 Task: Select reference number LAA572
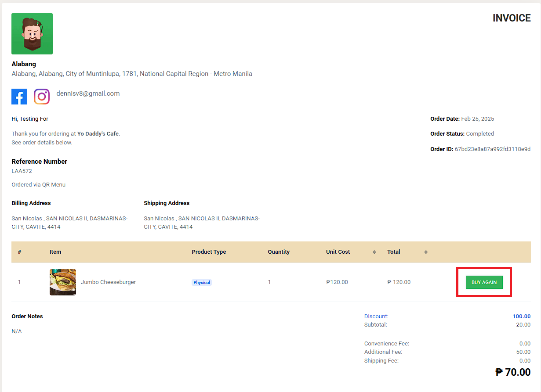pos(22,171)
